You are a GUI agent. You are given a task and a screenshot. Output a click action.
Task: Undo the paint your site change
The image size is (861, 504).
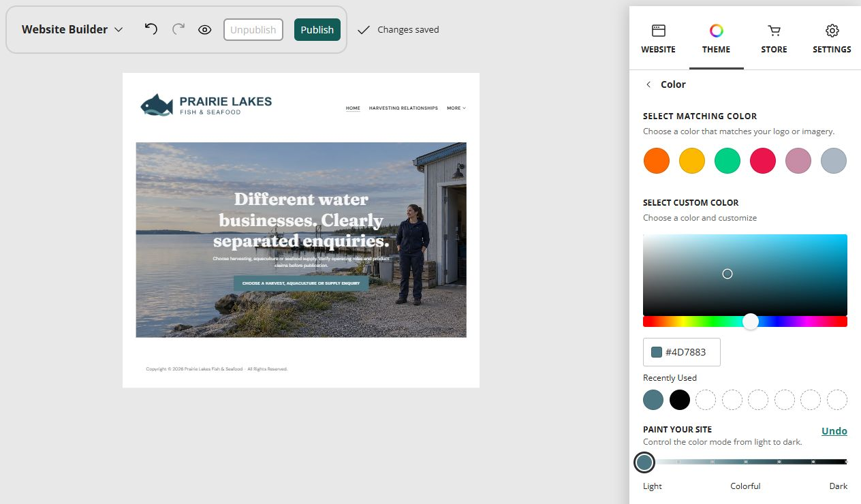tap(834, 430)
